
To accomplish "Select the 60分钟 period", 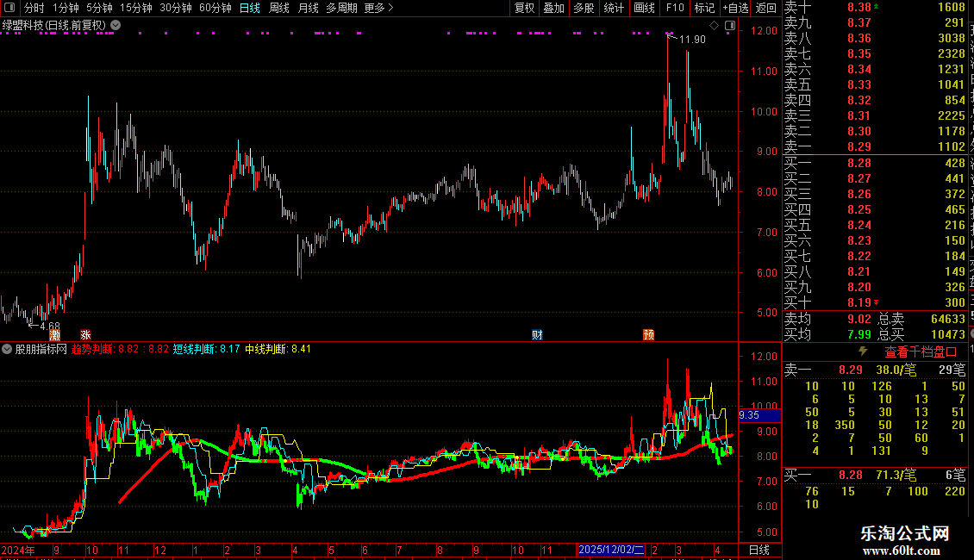I will [215, 8].
